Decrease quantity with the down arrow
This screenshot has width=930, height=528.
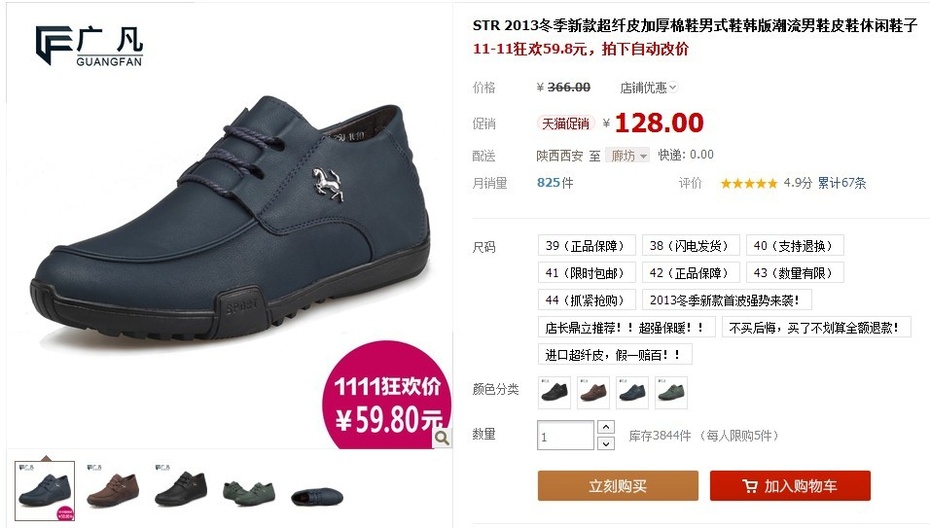[x=606, y=443]
